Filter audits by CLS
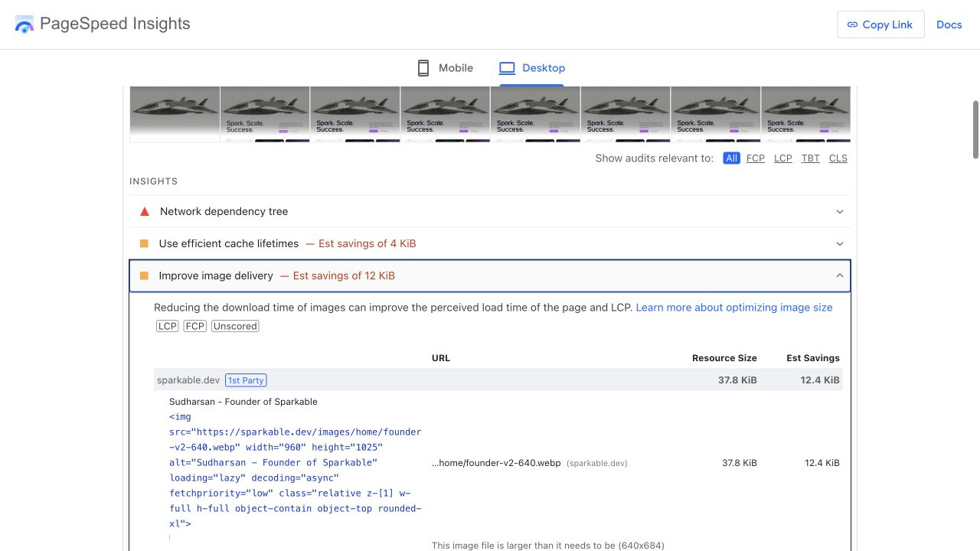The height and width of the screenshot is (551, 980). [x=838, y=158]
